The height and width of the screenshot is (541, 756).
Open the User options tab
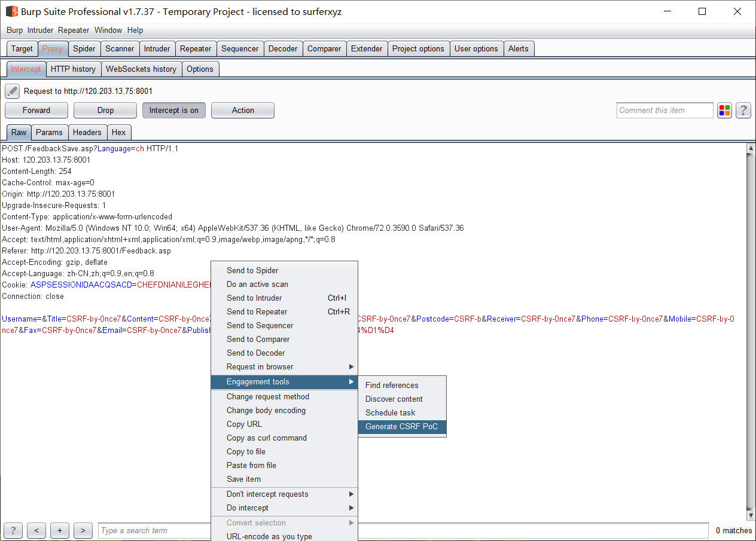[x=476, y=49]
